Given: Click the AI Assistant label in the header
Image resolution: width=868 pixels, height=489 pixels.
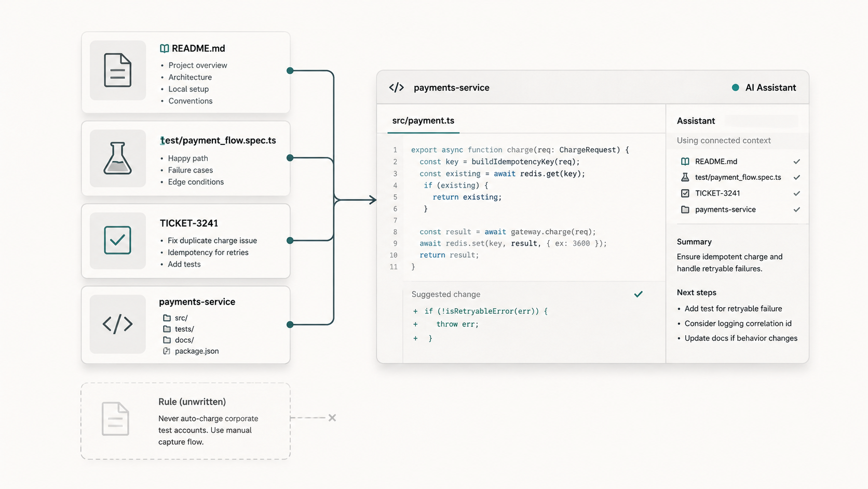Looking at the screenshot, I should pos(770,87).
